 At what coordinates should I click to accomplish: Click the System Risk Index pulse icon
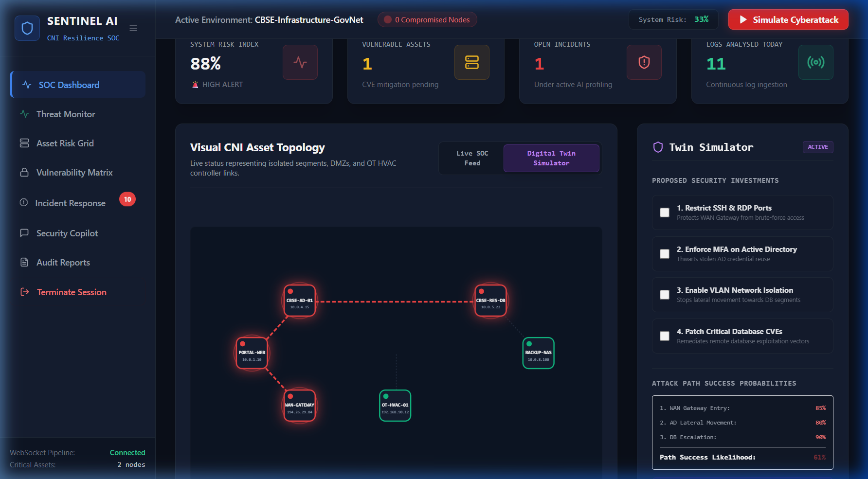300,62
